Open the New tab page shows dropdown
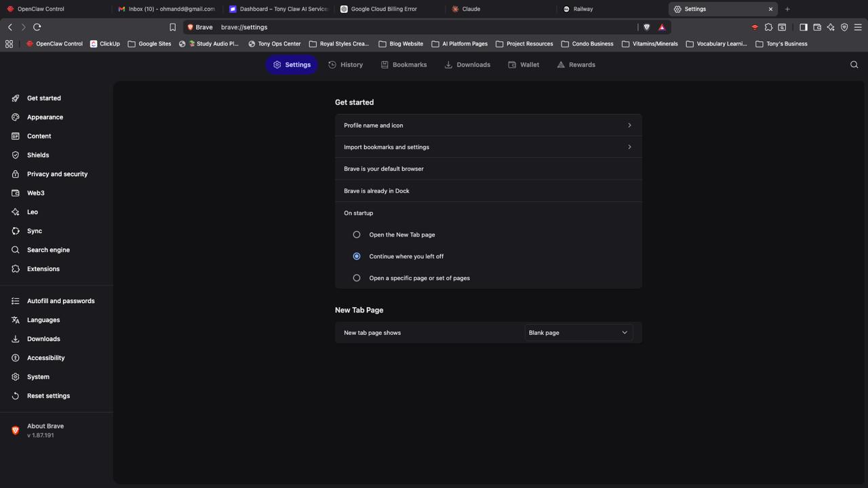868x488 pixels. [578, 333]
